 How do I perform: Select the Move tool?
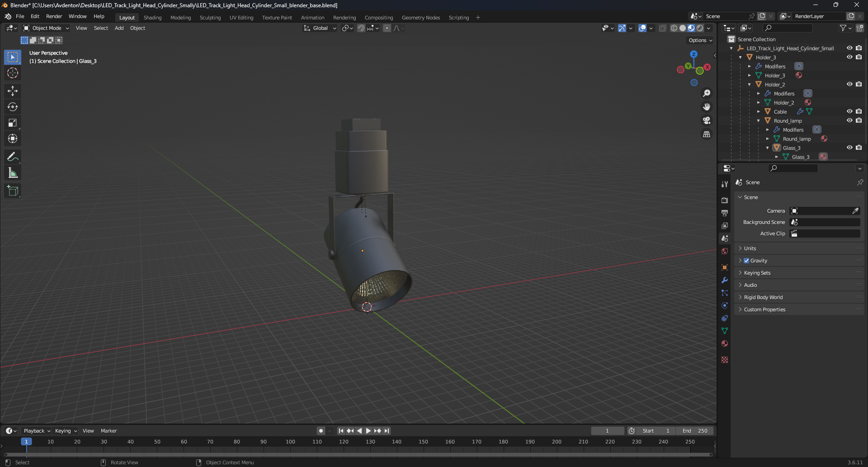tap(13, 91)
